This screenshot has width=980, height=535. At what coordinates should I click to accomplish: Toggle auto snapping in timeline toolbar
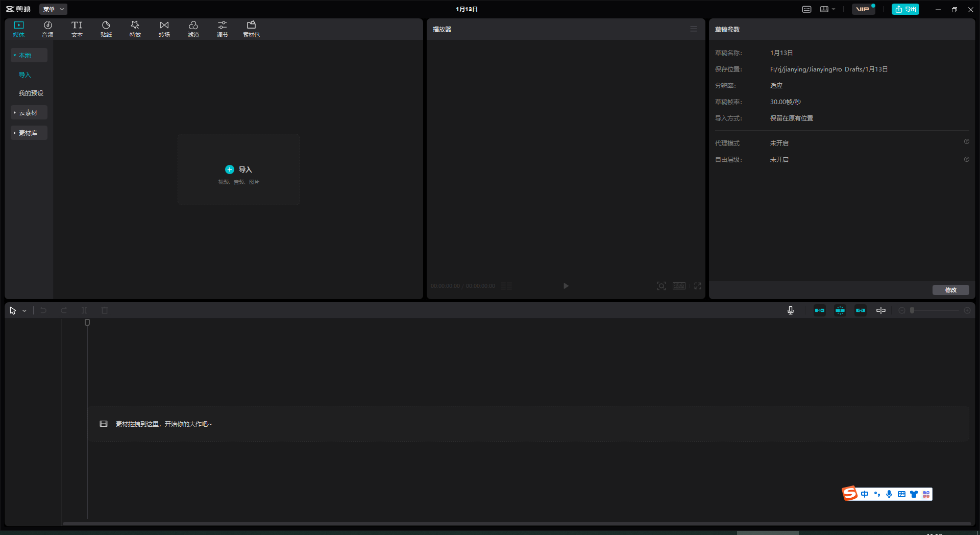pyautogui.click(x=840, y=310)
